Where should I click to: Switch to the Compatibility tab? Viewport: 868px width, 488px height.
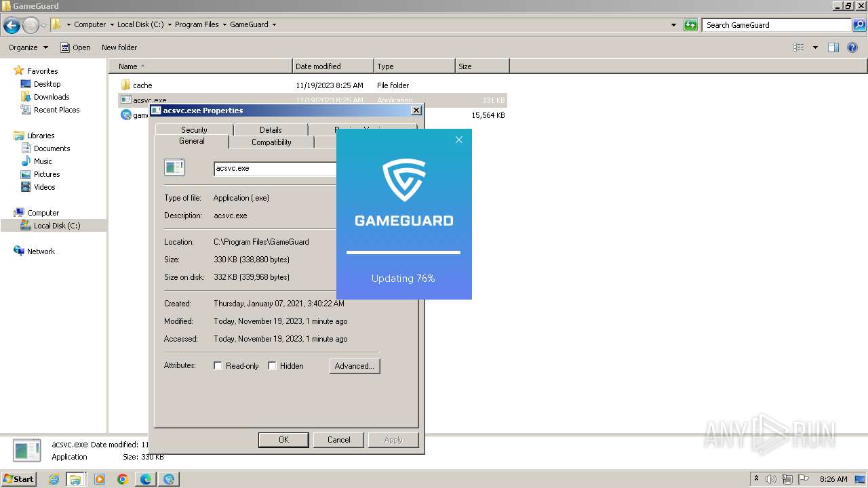coord(271,142)
